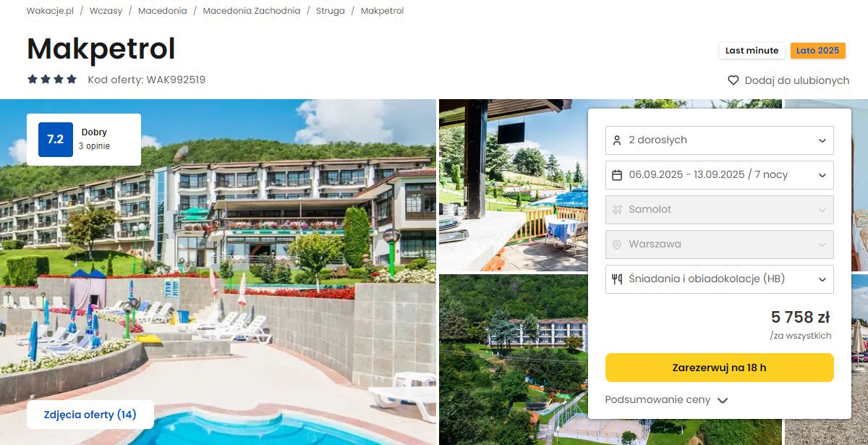Click the four-star hotel rating icons
This screenshot has width=868, height=445.
coord(52,80)
